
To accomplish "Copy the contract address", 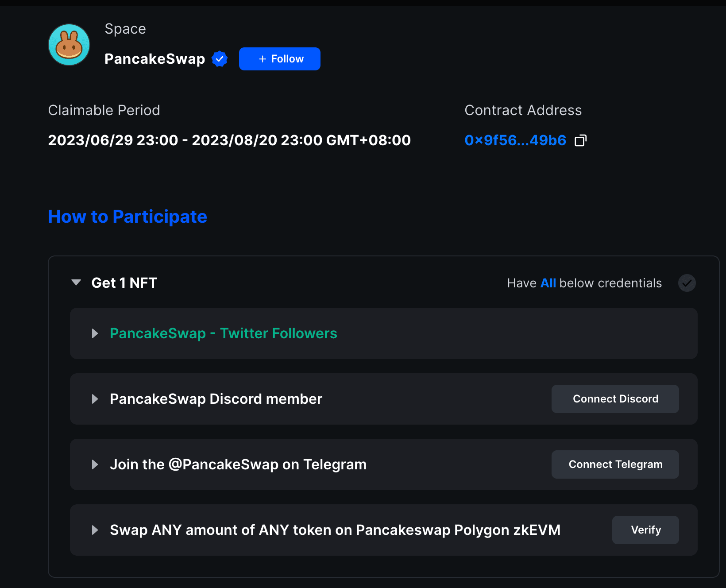I will [580, 140].
